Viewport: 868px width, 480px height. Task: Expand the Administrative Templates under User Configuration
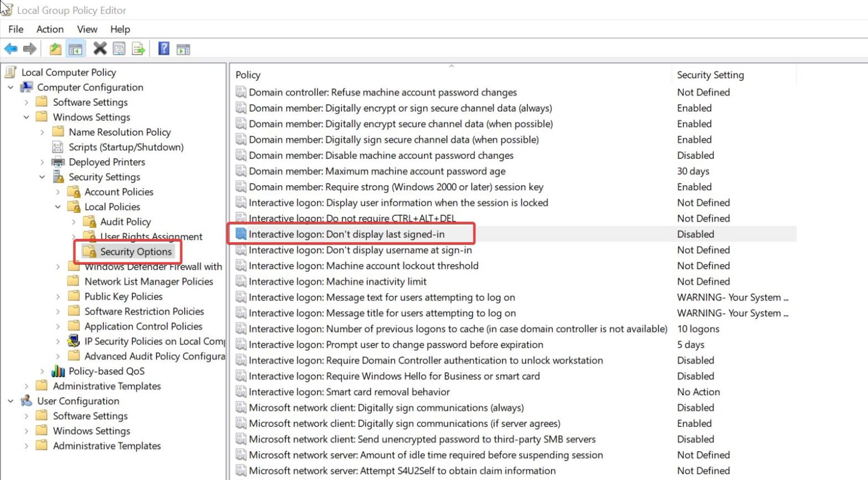point(26,446)
